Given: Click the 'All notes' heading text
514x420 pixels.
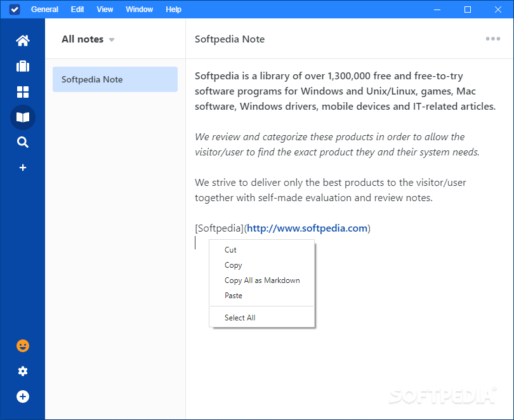Looking at the screenshot, I should 82,39.
